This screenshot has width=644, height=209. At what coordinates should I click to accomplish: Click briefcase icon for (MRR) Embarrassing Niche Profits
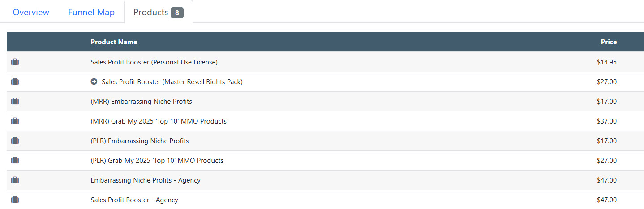[15, 102]
